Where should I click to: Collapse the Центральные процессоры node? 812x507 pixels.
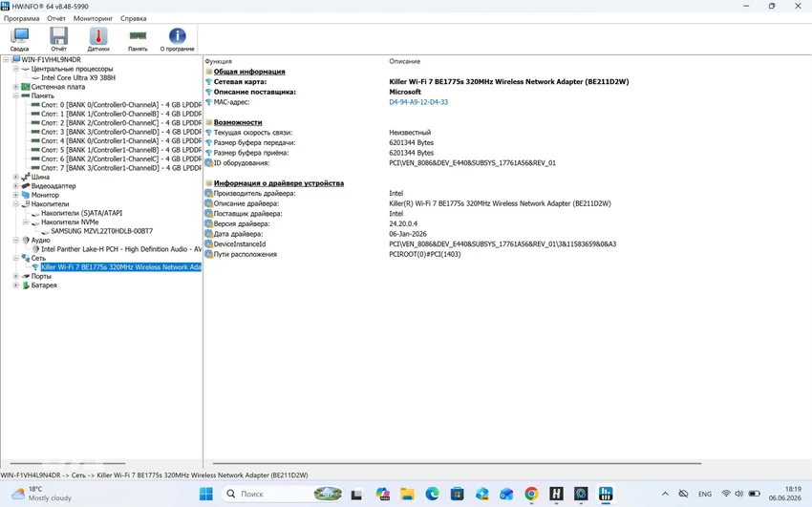coord(15,69)
